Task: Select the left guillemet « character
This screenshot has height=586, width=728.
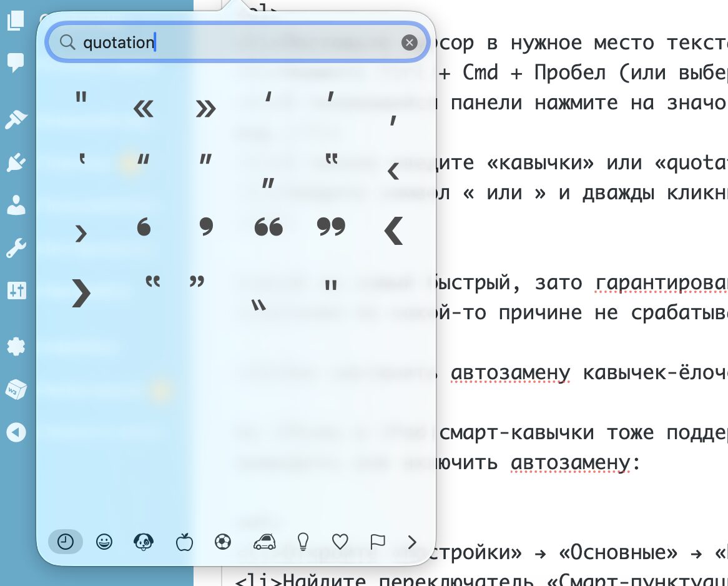Action: [x=143, y=108]
